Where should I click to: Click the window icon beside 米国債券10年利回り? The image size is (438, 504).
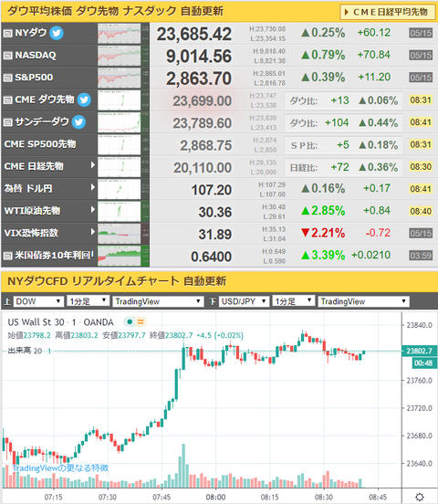coord(7,256)
